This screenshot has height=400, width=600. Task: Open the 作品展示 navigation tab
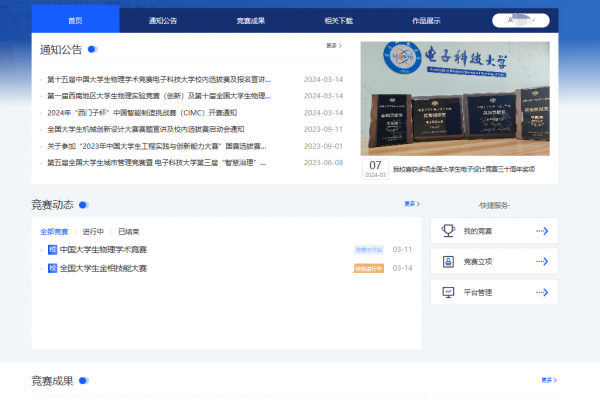click(426, 21)
